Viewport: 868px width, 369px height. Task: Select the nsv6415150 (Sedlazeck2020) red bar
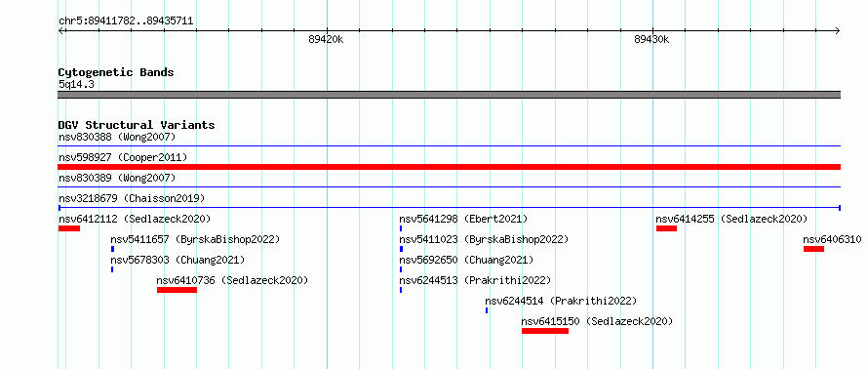click(x=545, y=331)
